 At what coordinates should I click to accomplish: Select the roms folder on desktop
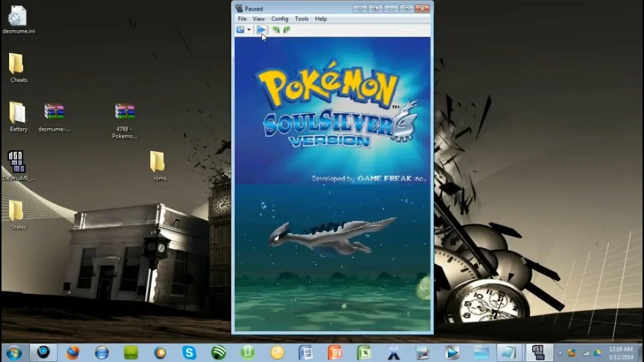pyautogui.click(x=159, y=166)
